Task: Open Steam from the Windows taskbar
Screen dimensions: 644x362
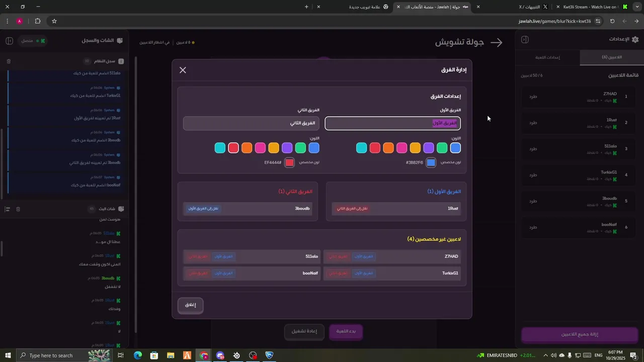Action: tap(237, 355)
